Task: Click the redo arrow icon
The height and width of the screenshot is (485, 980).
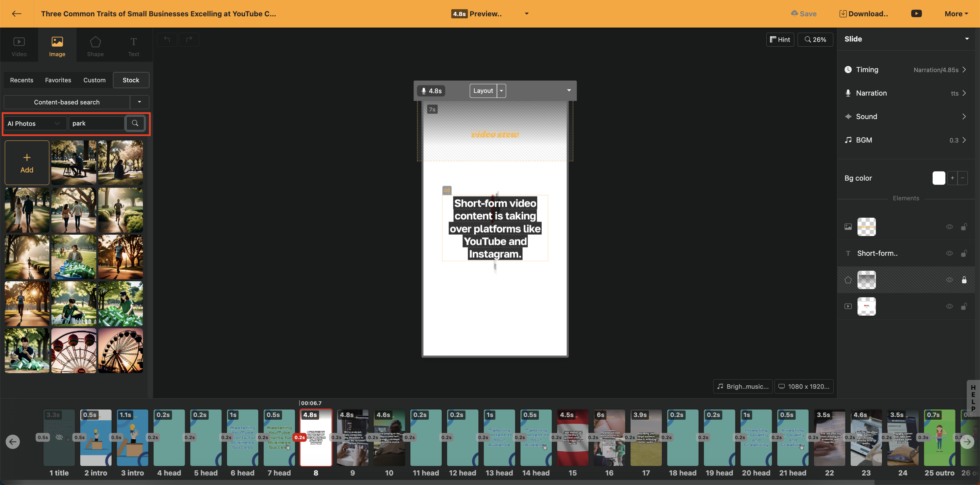Action: coord(189,39)
